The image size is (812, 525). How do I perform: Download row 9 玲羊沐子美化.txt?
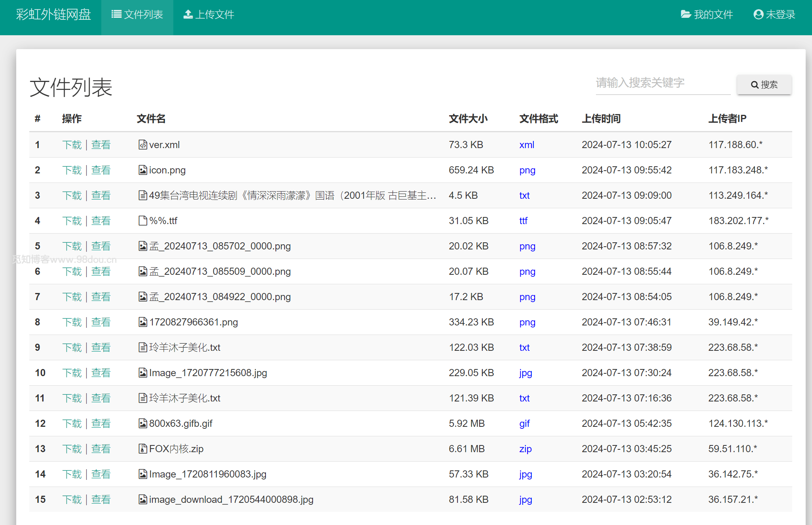click(x=72, y=348)
